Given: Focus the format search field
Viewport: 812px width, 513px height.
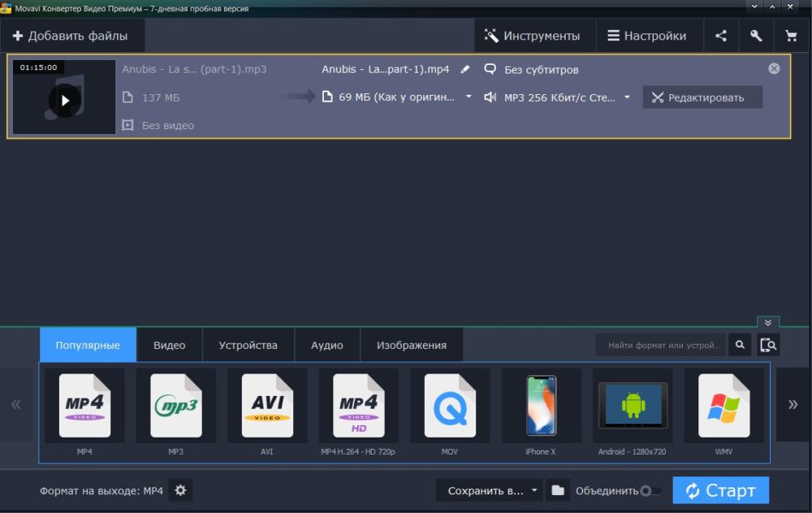Looking at the screenshot, I should [662, 345].
